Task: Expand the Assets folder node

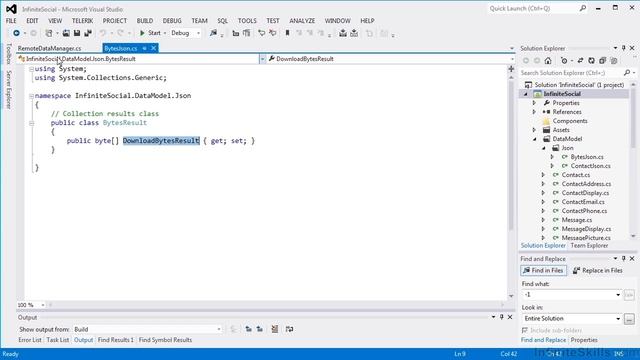Action: [534, 130]
